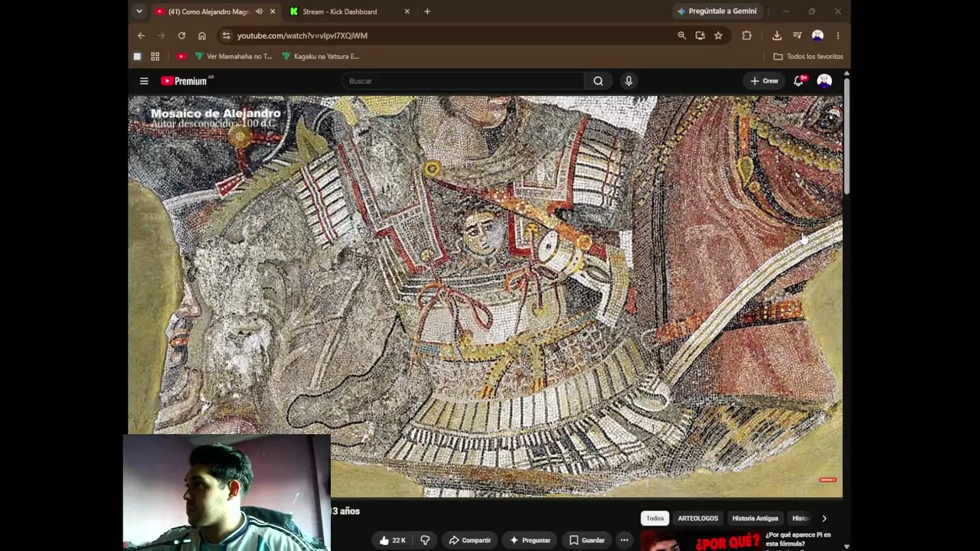This screenshot has width=980, height=551.
Task: Dislike the video
Action: click(425, 540)
